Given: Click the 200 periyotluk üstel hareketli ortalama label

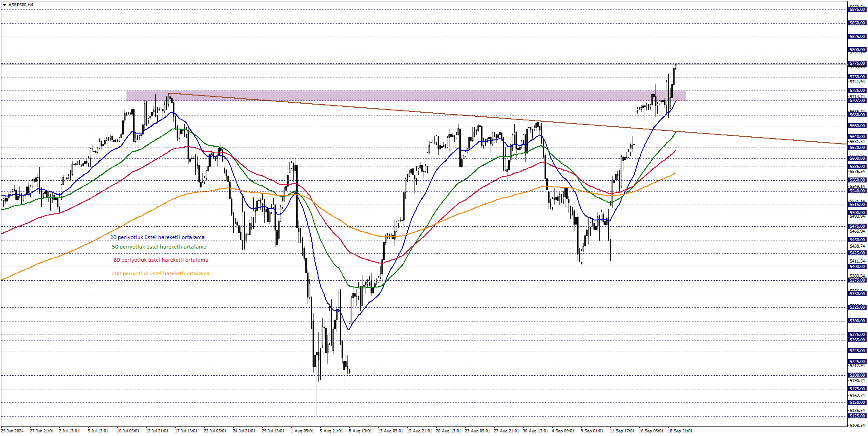Looking at the screenshot, I should pyautogui.click(x=161, y=273).
